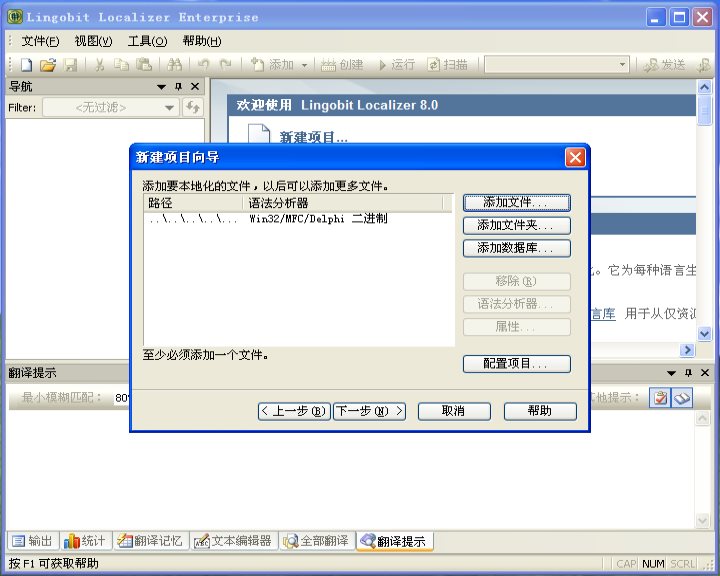Click the 言库 link on welcome page
Viewport: 720px width, 576px height.
[x=603, y=314]
